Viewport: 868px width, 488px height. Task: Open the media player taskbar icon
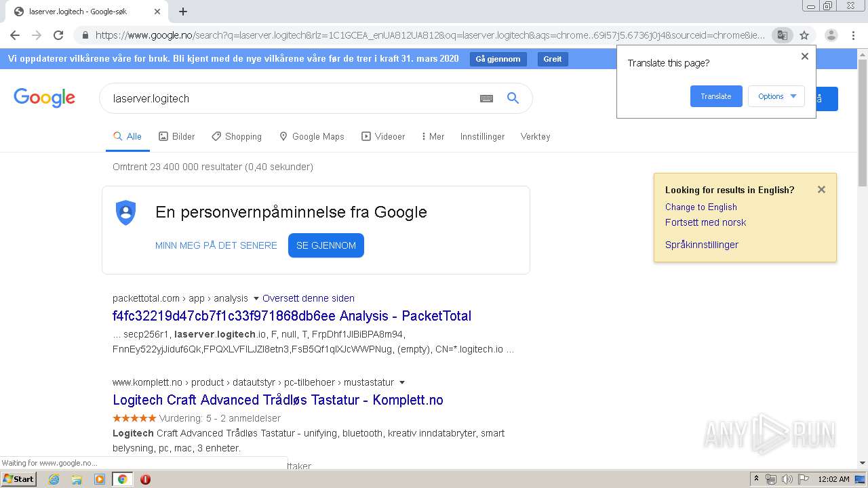click(100, 479)
